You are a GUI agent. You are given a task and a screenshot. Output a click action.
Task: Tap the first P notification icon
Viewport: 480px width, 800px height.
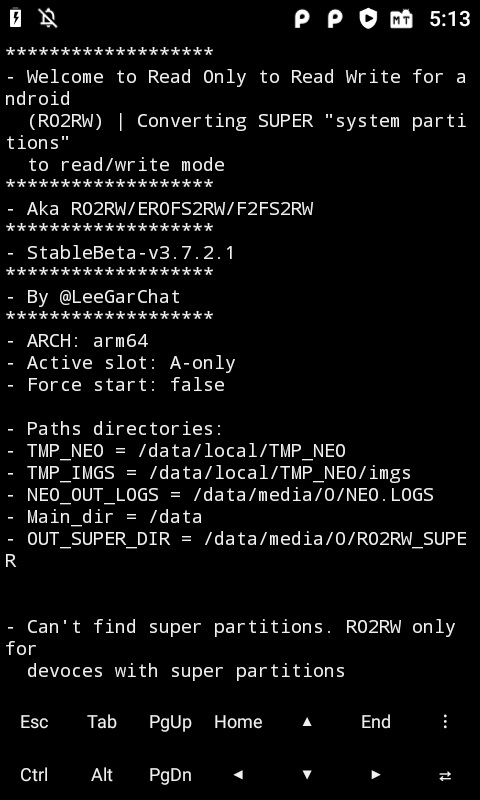click(302, 19)
